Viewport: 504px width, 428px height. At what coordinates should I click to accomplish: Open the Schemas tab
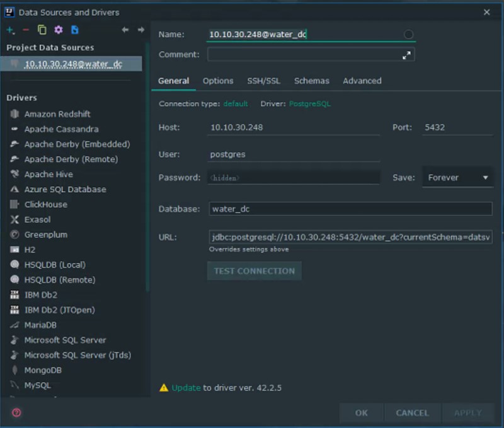311,81
